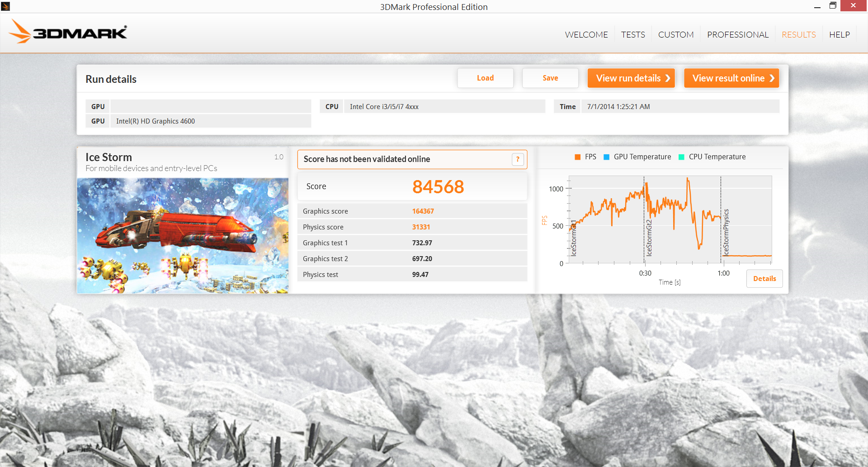Click the IceStormGt1 marker on the graph
The image size is (868, 467).
(573, 238)
